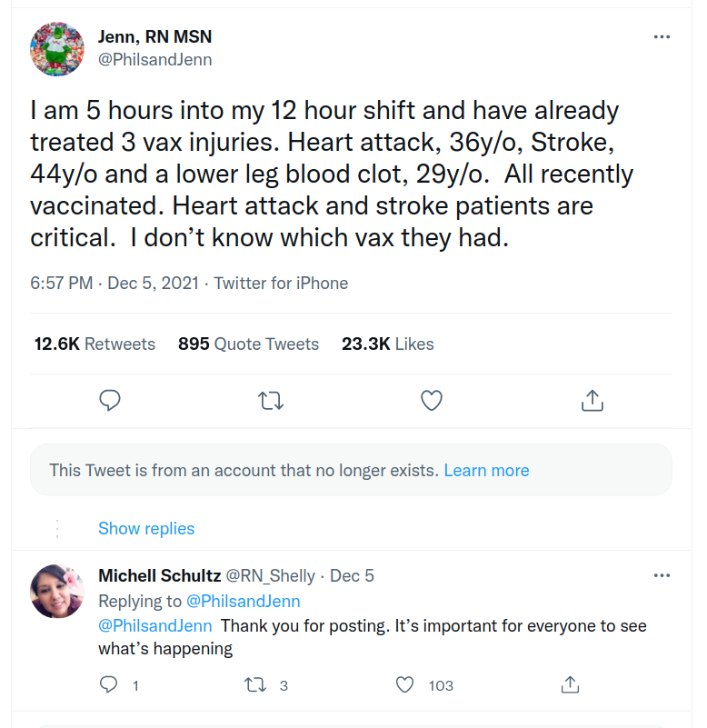Viewport: 707px width, 728px height.
Task: Like Michell Schultz's reply
Action: point(404,684)
